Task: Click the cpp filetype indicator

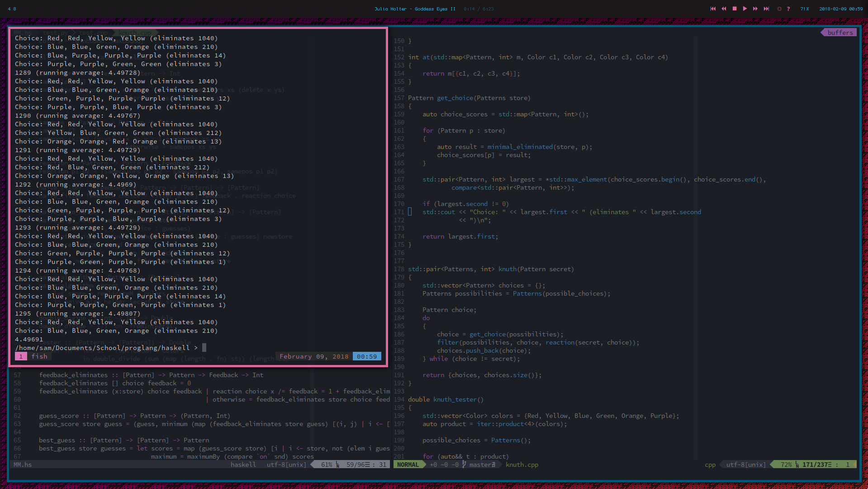Action: [710, 465]
